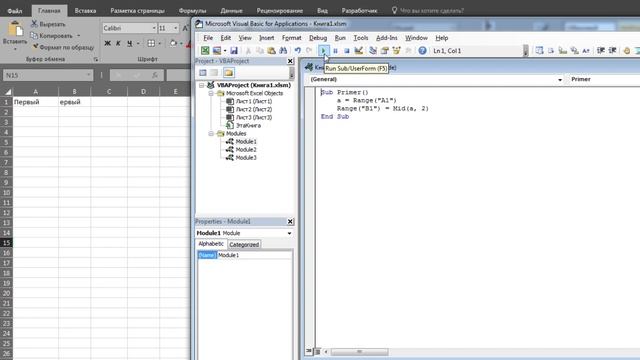Click the Reset stop icon in VBA toolbar
Image resolution: width=640 pixels, height=360 pixels.
point(347,51)
